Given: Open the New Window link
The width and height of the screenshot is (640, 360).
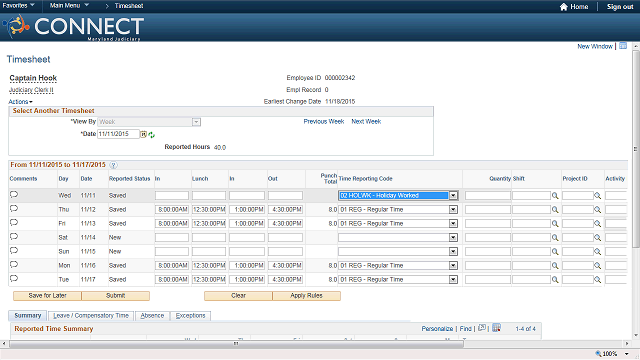Looking at the screenshot, I should [595, 47].
